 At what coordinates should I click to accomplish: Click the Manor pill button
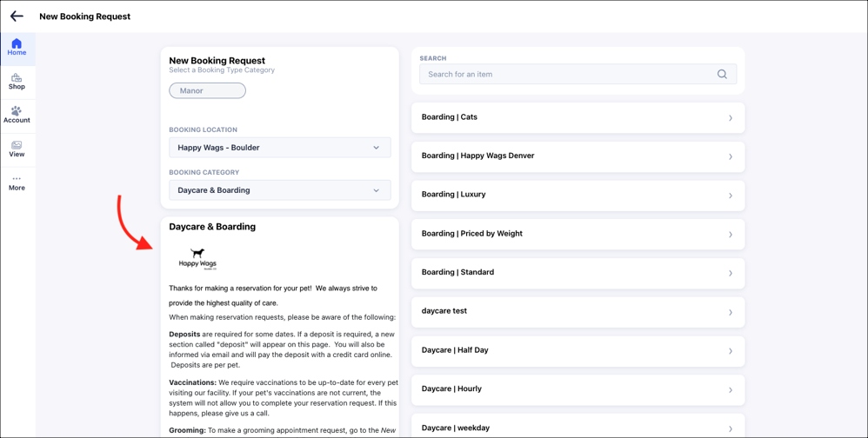208,90
